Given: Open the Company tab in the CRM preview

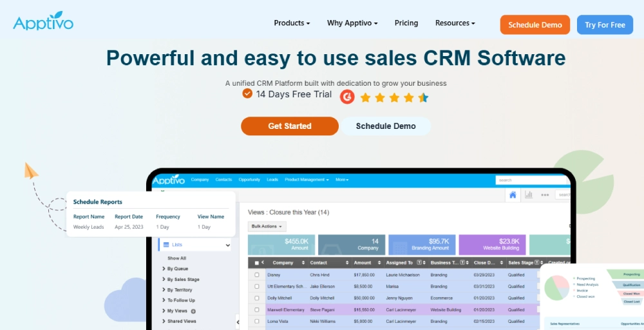Looking at the screenshot, I should (200, 180).
